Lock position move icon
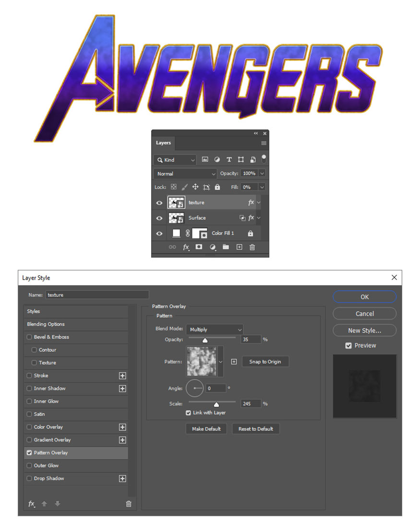This screenshot has height=529, width=420. [x=195, y=187]
